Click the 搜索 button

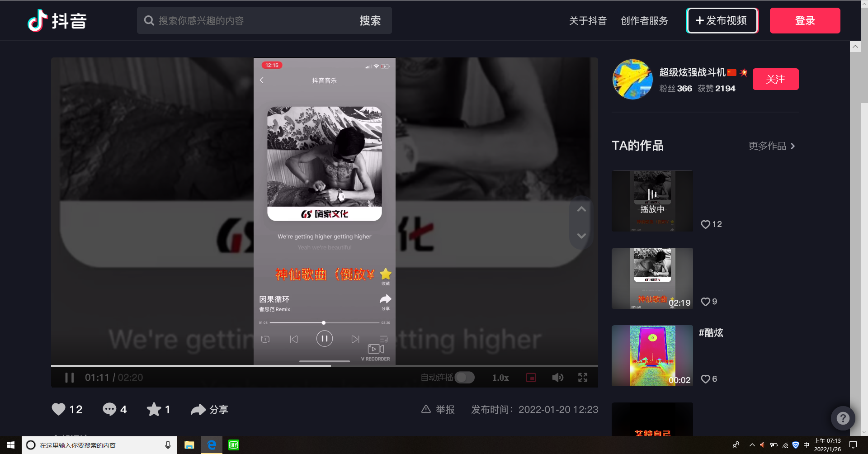[370, 21]
